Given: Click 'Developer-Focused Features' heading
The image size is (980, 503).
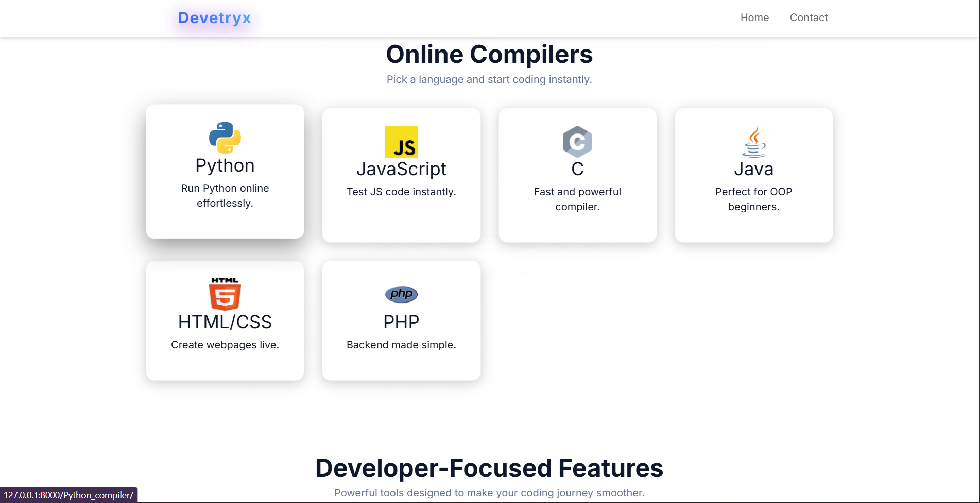Looking at the screenshot, I should point(489,468).
